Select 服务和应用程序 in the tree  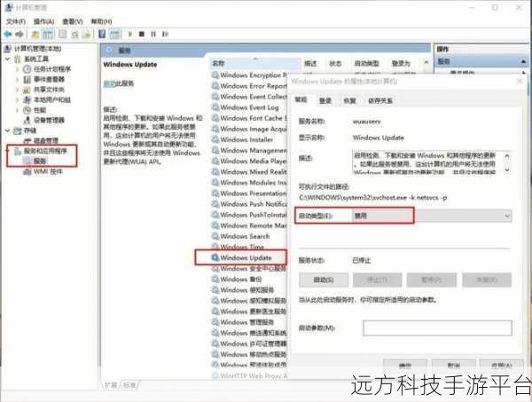pyautogui.click(x=45, y=151)
